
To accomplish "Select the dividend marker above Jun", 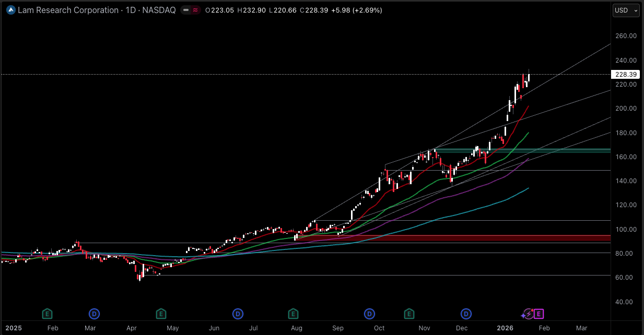I will tap(238, 314).
